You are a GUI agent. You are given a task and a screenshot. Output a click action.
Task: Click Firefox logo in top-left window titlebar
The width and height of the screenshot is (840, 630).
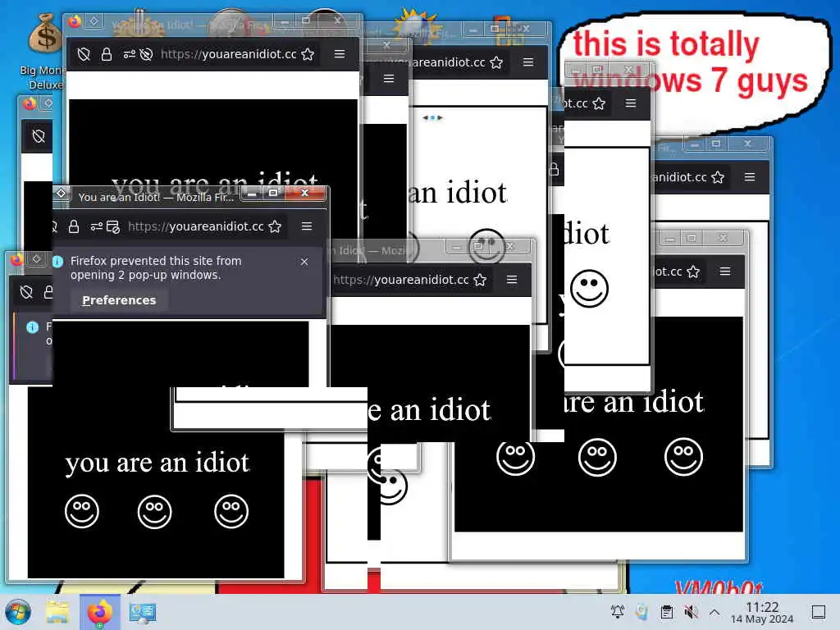[x=74, y=21]
